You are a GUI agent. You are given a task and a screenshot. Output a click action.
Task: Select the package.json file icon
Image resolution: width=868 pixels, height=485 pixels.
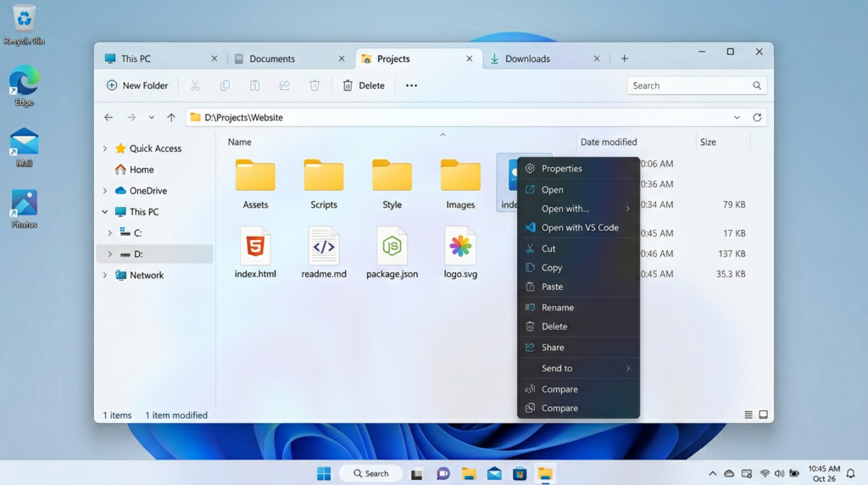[392, 247]
